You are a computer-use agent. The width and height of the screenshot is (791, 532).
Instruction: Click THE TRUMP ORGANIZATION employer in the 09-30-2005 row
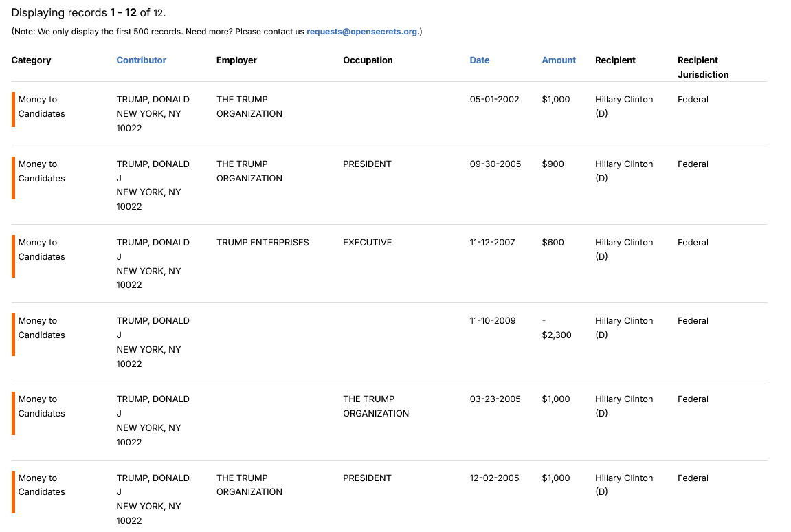(x=249, y=171)
